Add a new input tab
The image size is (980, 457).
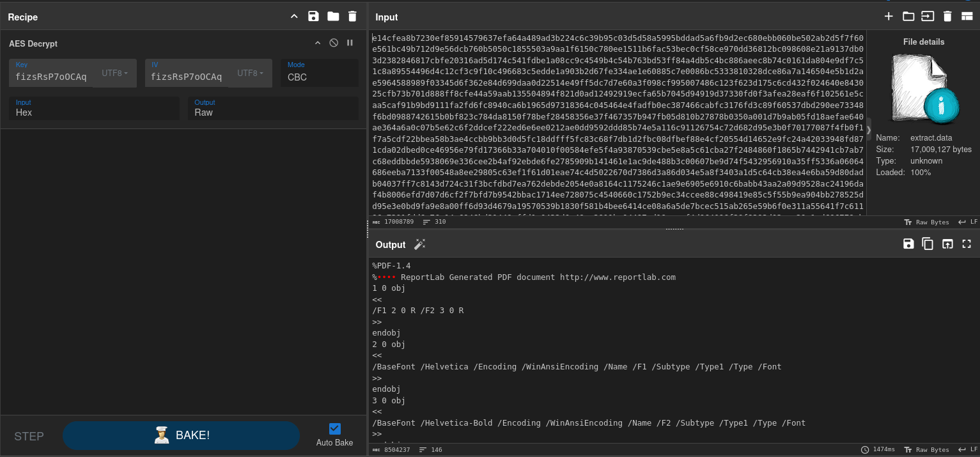(889, 17)
